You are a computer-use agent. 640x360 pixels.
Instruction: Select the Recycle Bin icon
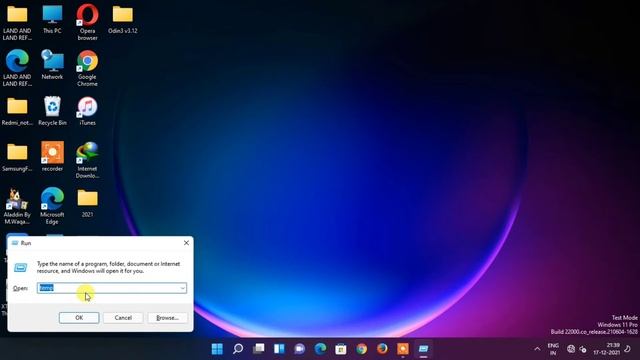(x=52, y=111)
